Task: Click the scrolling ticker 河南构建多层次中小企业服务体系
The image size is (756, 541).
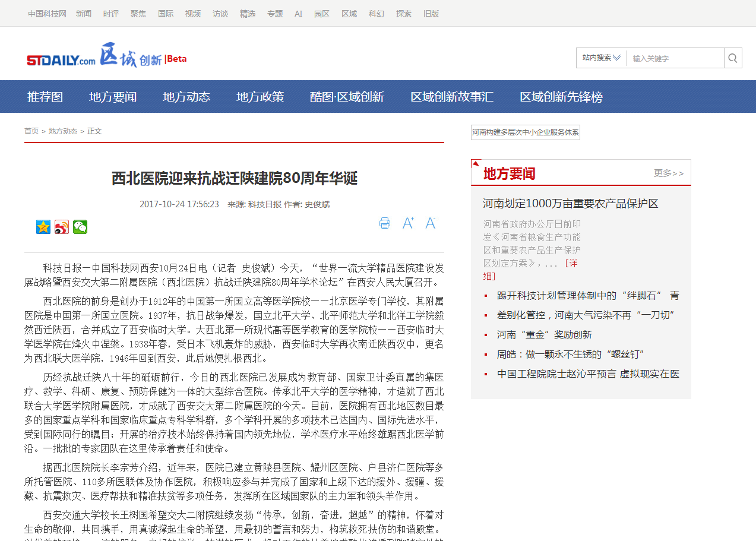Action: point(525,132)
